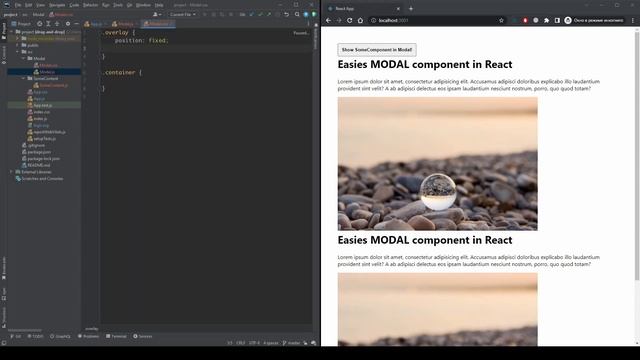Select package.json in project tree
The image size is (640, 360).
coord(39,152)
